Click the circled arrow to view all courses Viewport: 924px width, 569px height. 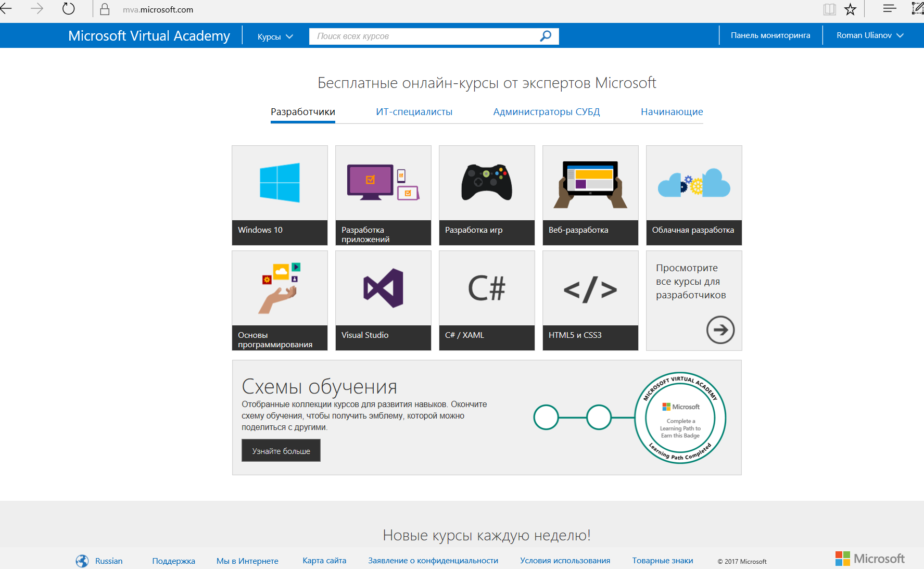click(720, 330)
